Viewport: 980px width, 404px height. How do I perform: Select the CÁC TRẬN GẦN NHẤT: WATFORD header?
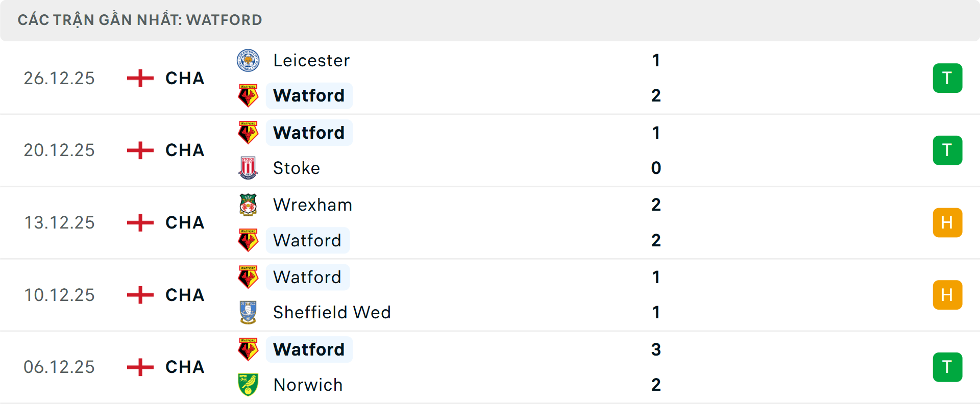click(140, 20)
